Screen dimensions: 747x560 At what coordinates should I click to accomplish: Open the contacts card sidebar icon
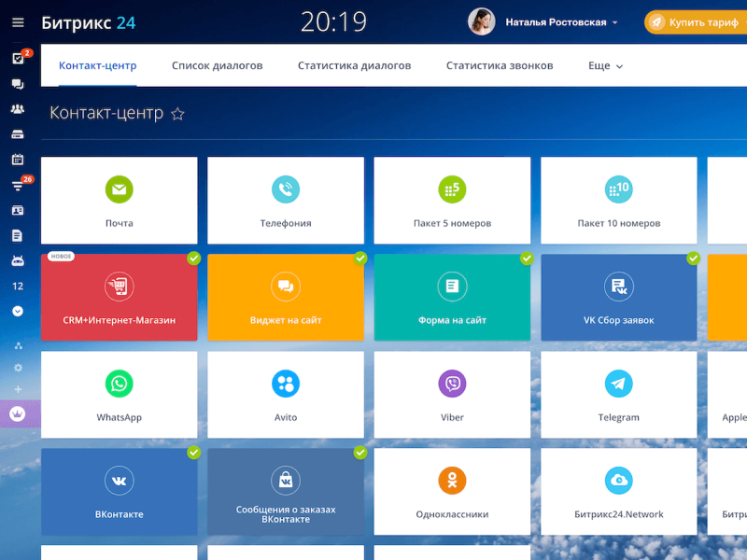coord(18,211)
